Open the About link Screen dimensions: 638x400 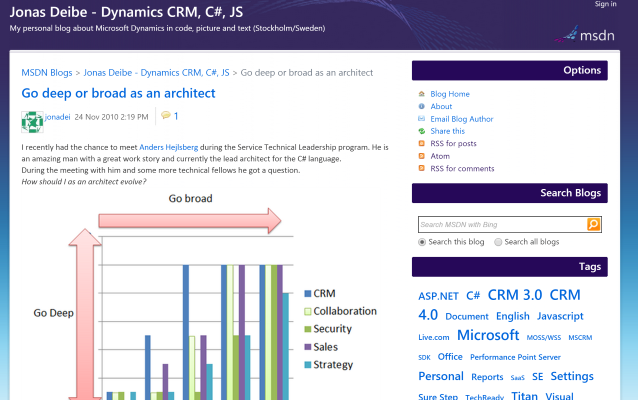(x=441, y=106)
